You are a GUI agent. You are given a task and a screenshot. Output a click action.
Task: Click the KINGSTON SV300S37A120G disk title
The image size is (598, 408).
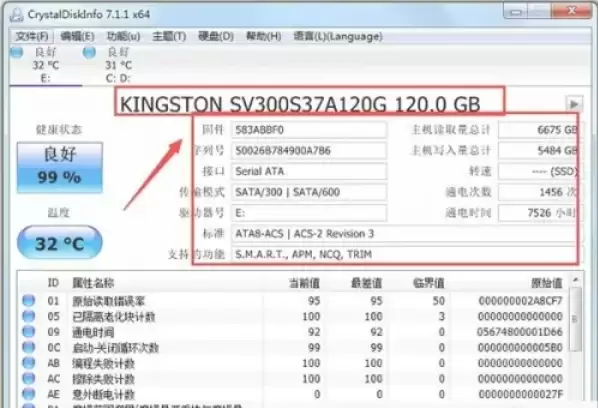tap(300, 104)
